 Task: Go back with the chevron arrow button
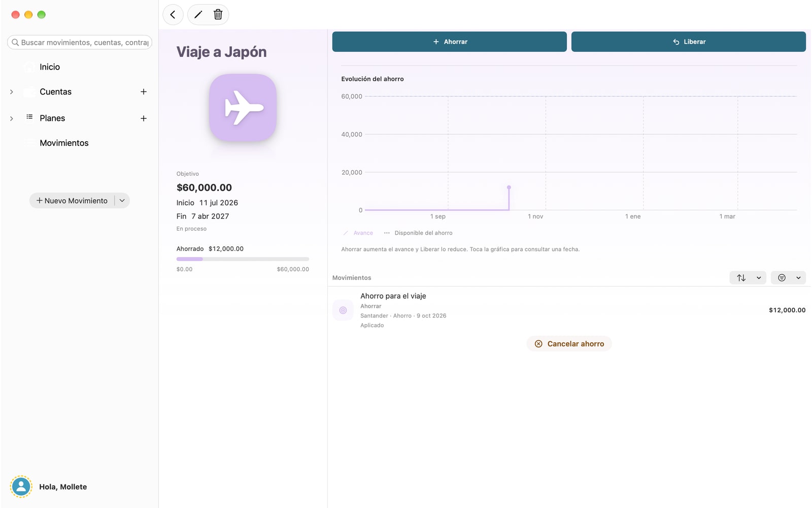point(173,15)
